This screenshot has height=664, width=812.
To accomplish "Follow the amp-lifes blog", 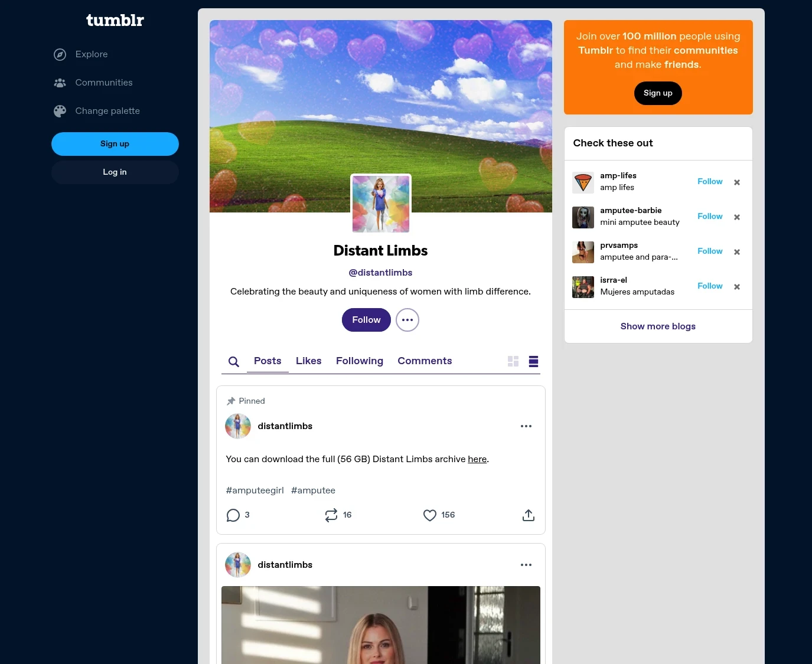I will (x=710, y=182).
